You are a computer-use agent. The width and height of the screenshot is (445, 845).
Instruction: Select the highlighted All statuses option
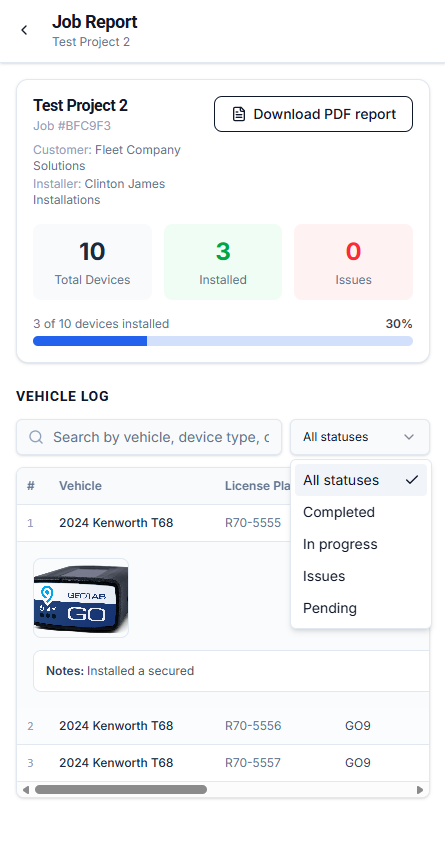(x=361, y=480)
